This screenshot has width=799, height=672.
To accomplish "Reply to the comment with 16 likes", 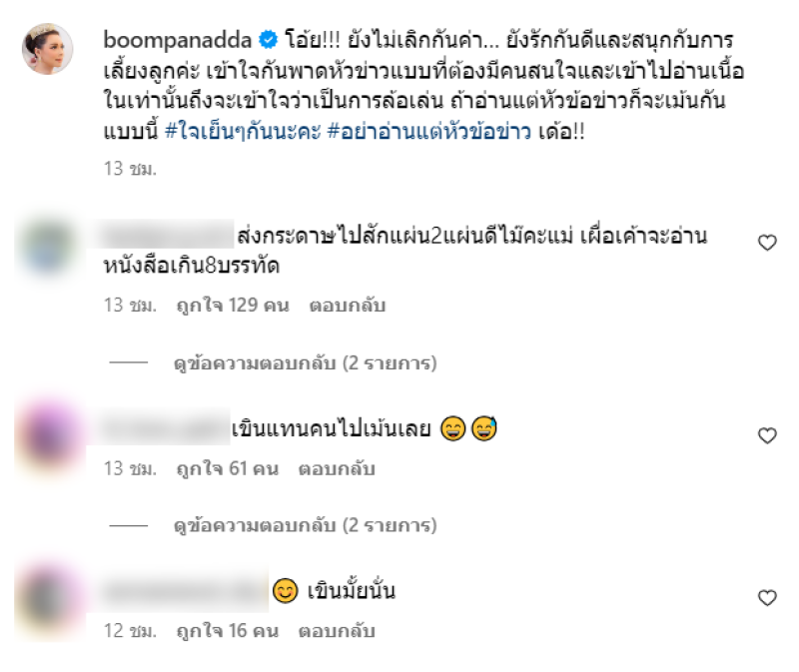I will point(337,631).
